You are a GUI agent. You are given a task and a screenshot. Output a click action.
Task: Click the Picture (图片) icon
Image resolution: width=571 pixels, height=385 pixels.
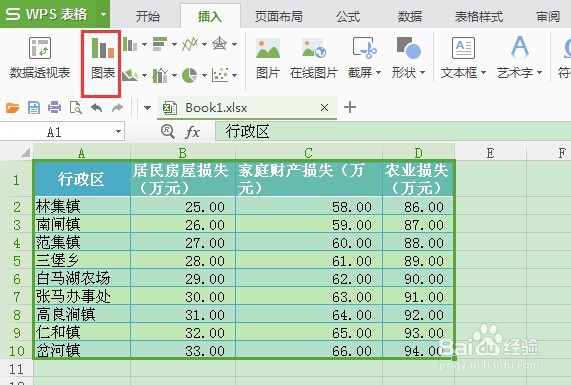coord(268,48)
